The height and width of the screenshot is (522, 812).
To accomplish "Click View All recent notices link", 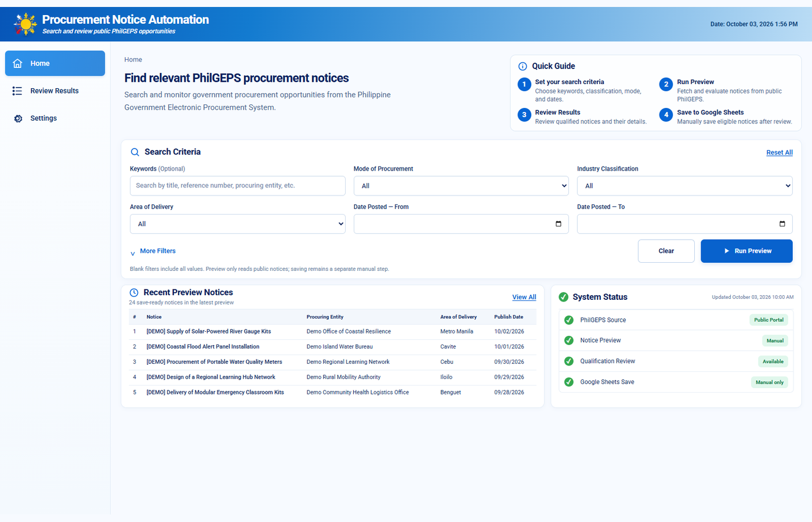I will 524,297.
